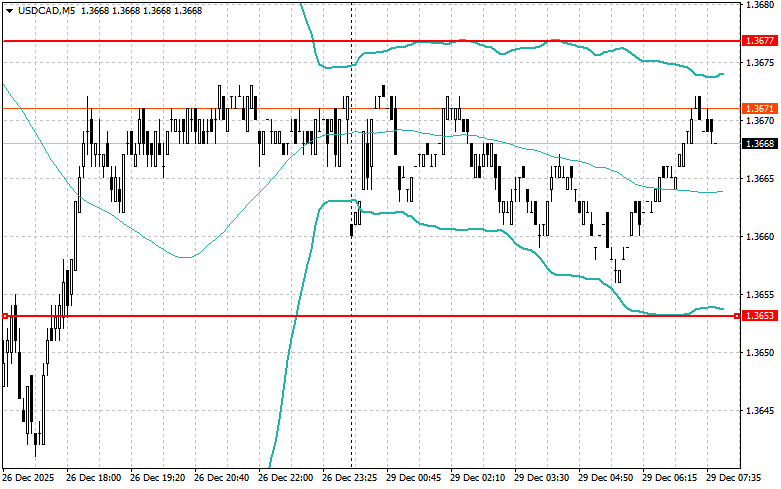Click the 29 Dec 02:10 time label

pos(478,478)
